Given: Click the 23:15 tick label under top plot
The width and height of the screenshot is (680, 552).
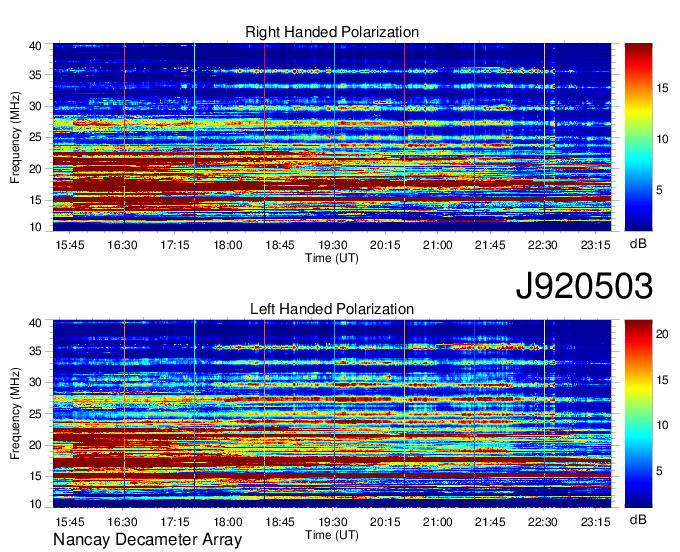Looking at the screenshot, I should (595, 245).
